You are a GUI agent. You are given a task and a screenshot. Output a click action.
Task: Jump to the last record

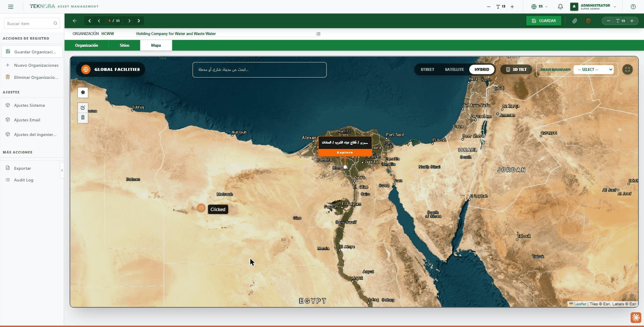pyautogui.click(x=139, y=21)
